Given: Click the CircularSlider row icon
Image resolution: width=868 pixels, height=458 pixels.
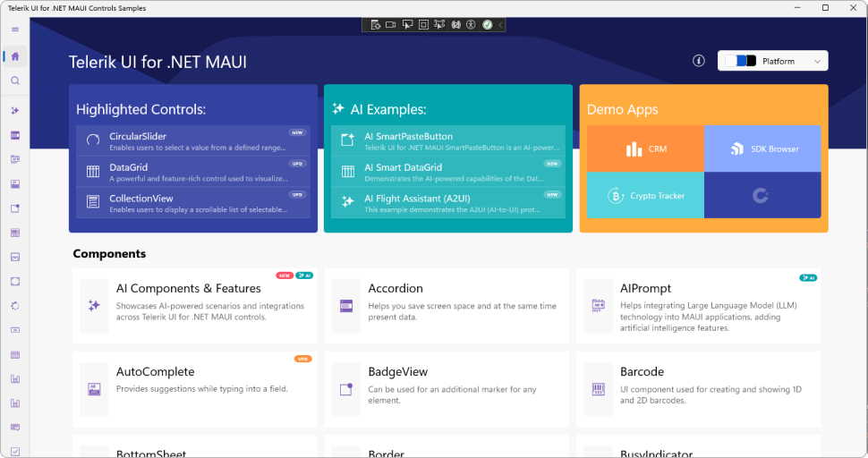Looking at the screenshot, I should pyautogui.click(x=93, y=140).
